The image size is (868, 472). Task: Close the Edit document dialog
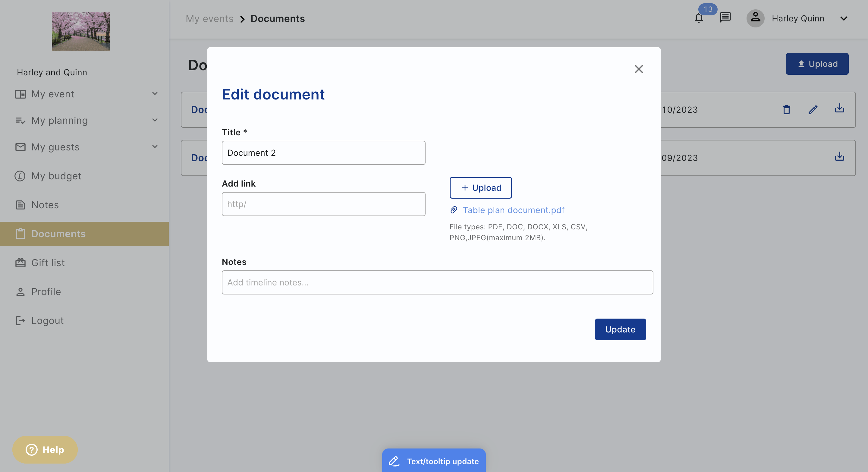639,69
